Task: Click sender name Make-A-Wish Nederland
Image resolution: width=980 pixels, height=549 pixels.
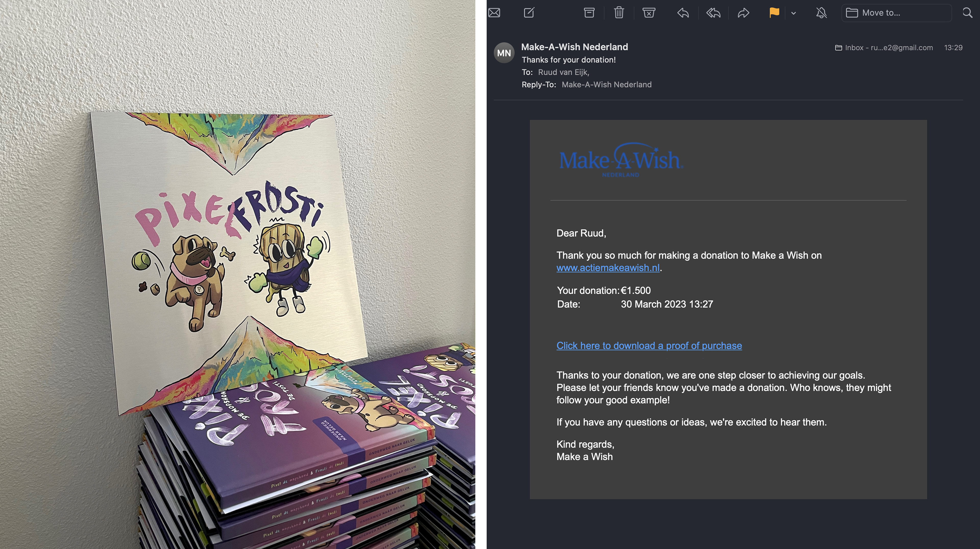Action: click(x=574, y=47)
